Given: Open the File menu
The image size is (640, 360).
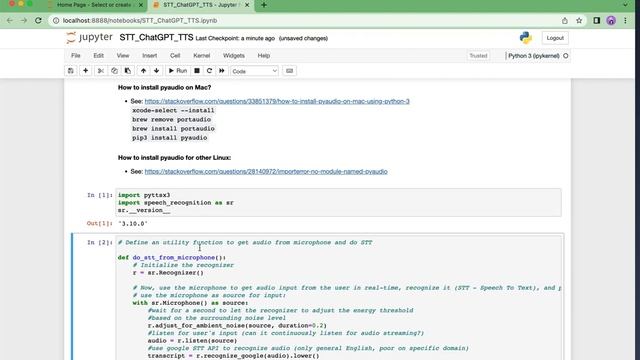Looking at the screenshot, I should (x=76, y=56).
